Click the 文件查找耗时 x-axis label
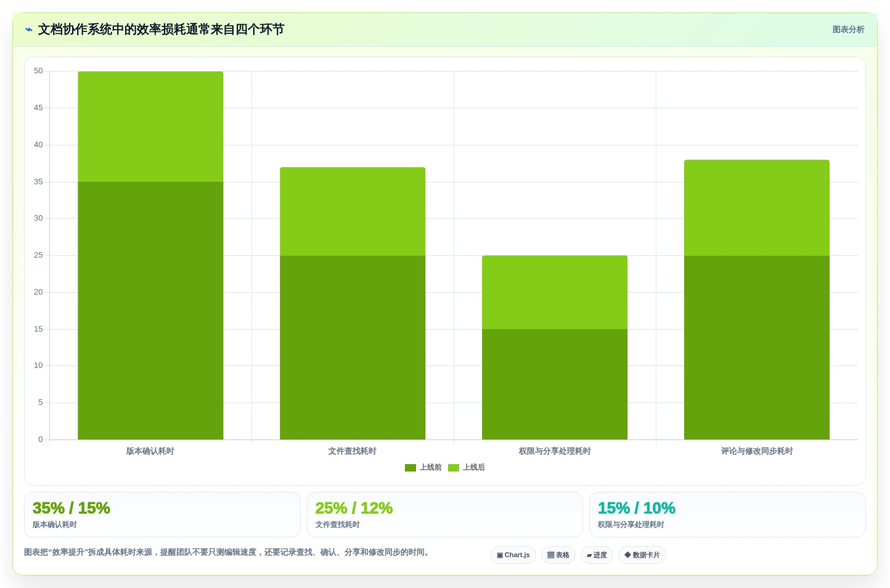Viewport: 890px width, 588px height. 353,451
